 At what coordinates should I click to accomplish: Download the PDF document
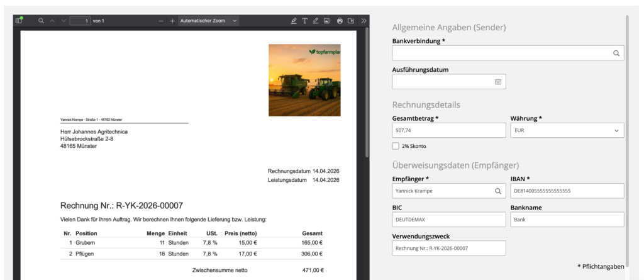[351, 21]
